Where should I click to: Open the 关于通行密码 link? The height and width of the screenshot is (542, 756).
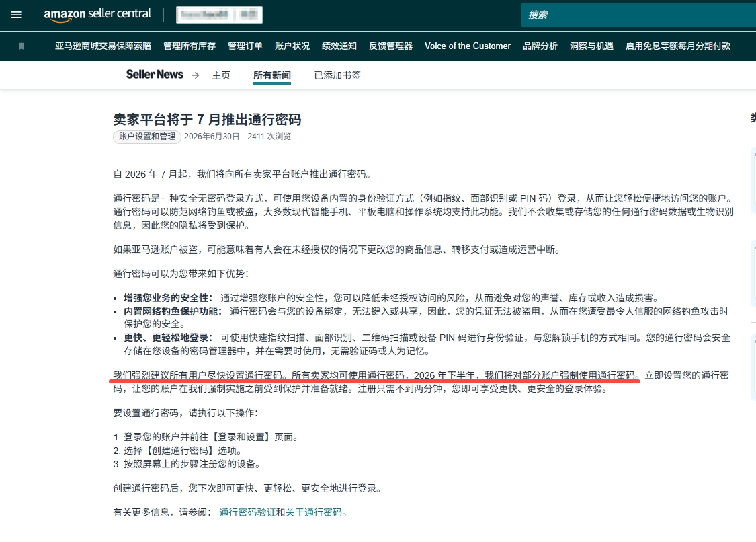coord(313,512)
